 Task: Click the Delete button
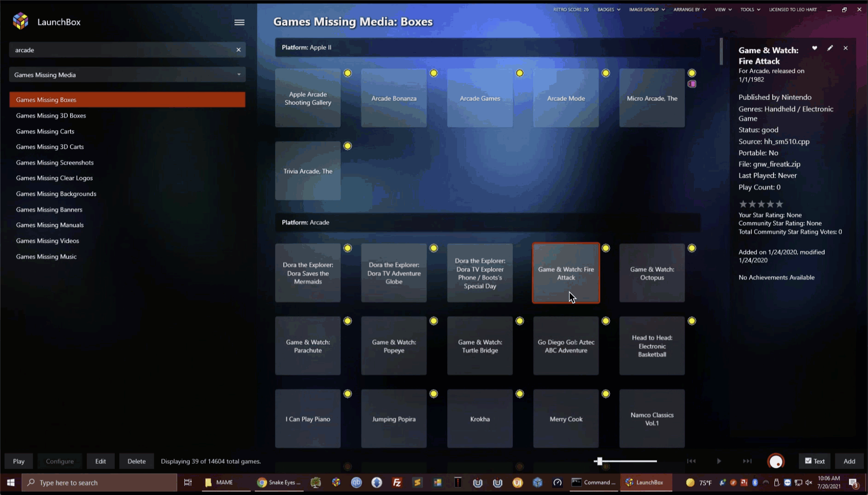(x=136, y=461)
